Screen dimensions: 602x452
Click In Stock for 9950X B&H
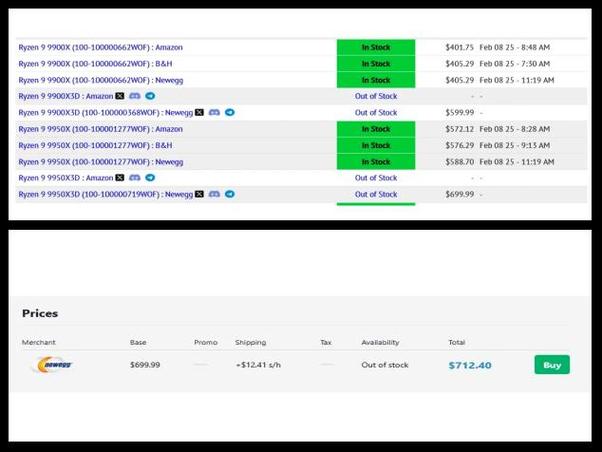(x=376, y=145)
